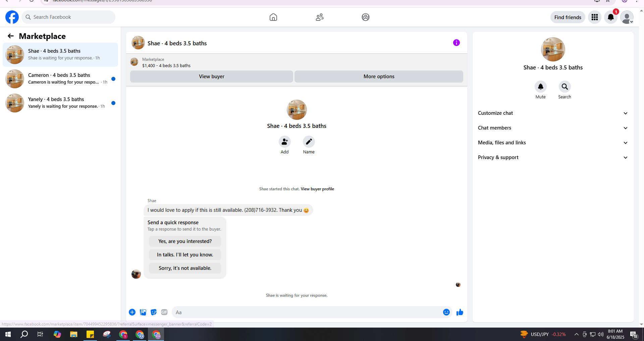Open the Marketplace listing banner link
The height and width of the screenshot is (341, 644).
pos(297,62)
